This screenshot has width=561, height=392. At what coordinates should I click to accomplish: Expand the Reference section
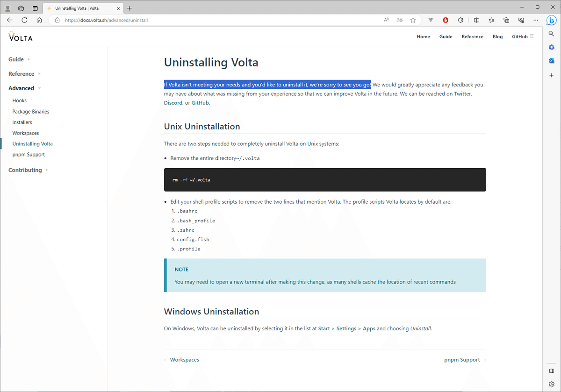click(x=21, y=73)
